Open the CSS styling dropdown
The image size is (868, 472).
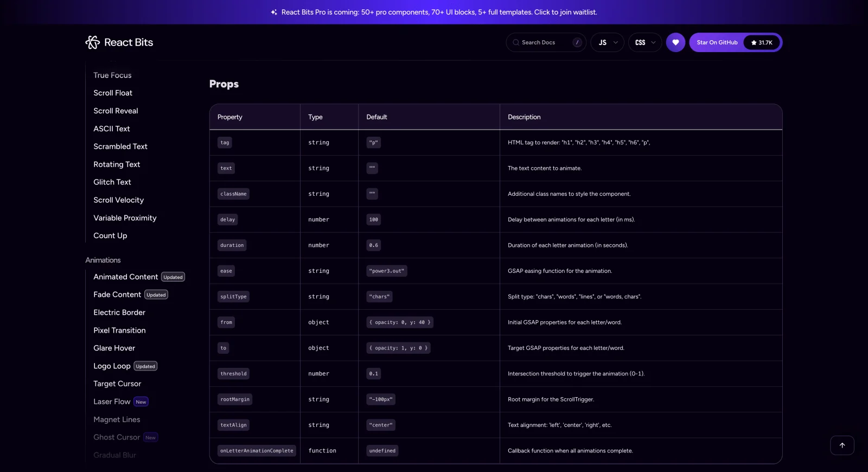[645, 42]
